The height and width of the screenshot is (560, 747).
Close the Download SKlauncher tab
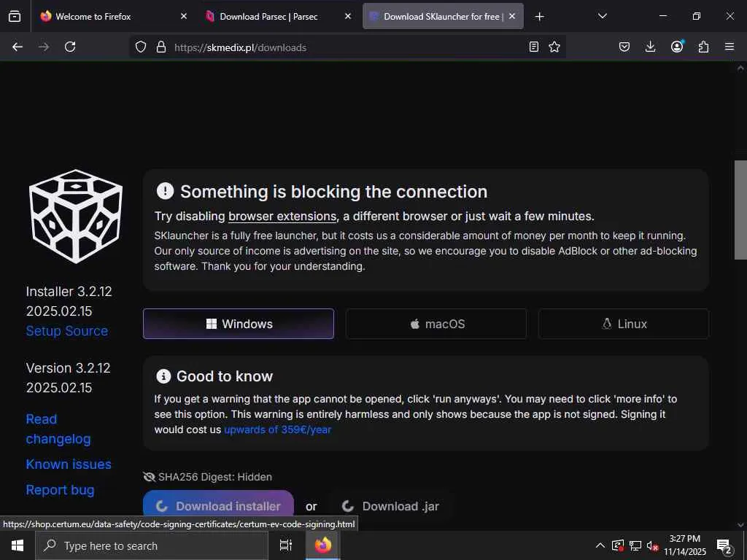coord(512,16)
